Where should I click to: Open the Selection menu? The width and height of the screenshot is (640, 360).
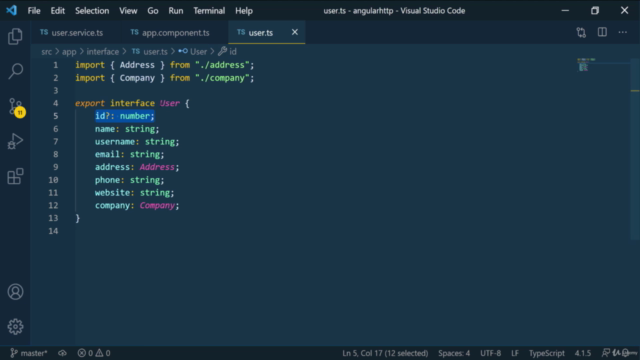pyautogui.click(x=92, y=11)
